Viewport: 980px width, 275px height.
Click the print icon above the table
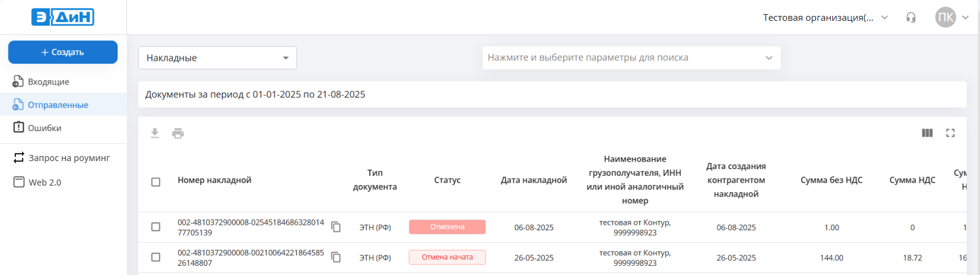pos(178,133)
